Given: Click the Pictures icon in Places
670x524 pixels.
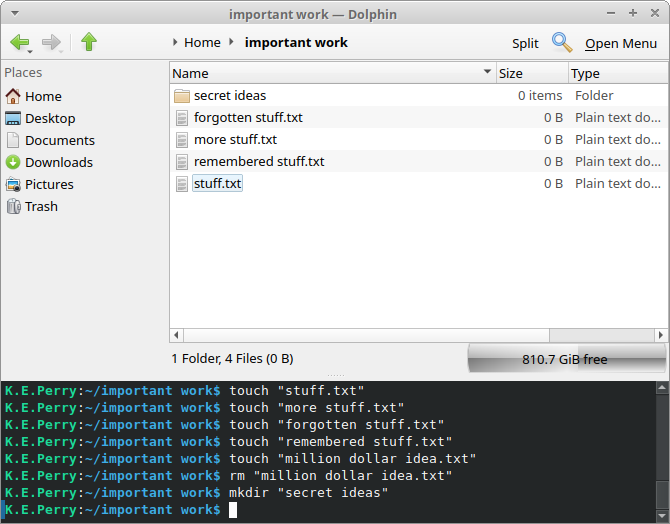Looking at the screenshot, I should point(13,184).
